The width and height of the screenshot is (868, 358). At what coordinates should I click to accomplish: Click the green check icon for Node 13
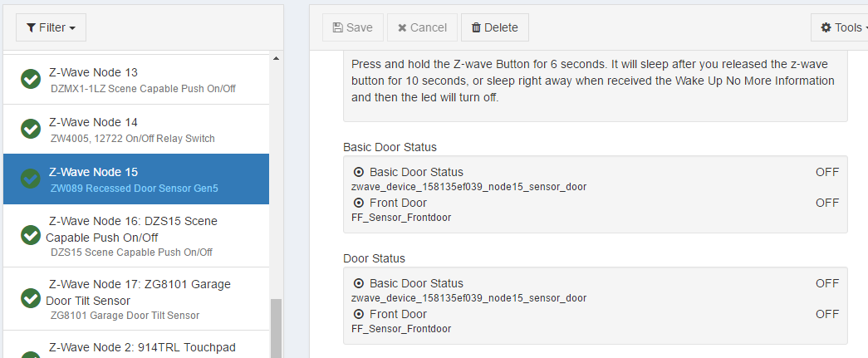coord(31,79)
